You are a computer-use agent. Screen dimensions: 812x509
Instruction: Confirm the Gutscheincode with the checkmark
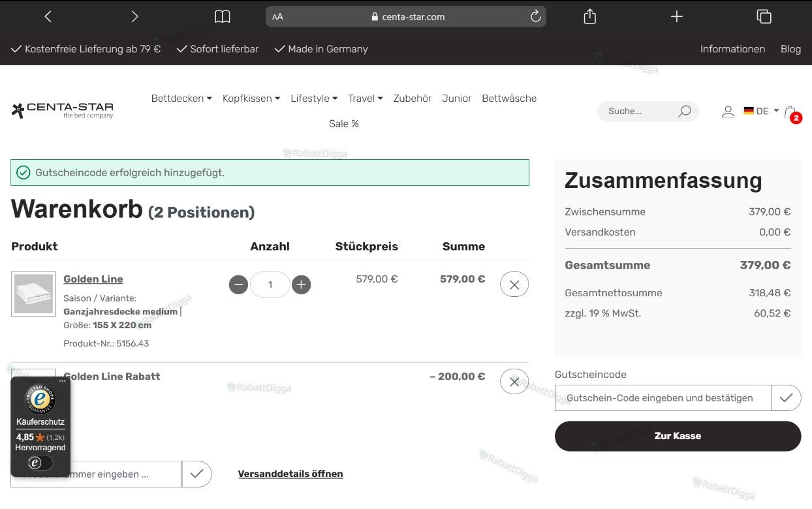786,397
